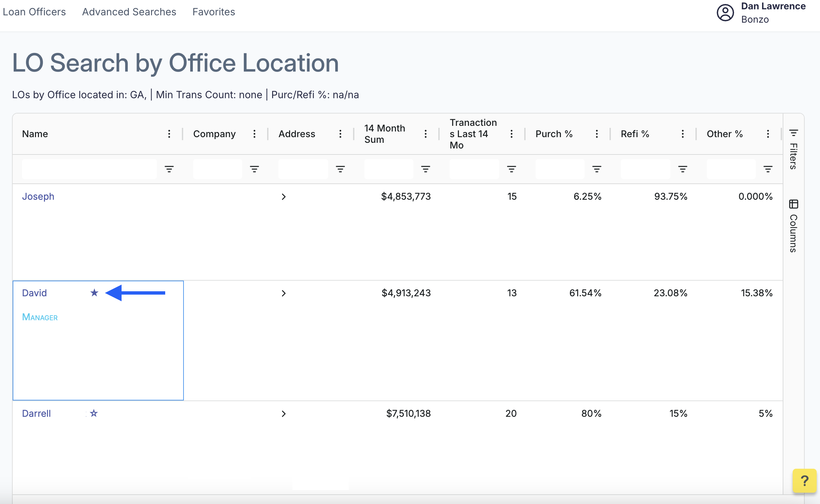
Task: Click the Manager label under David
Action: click(40, 317)
